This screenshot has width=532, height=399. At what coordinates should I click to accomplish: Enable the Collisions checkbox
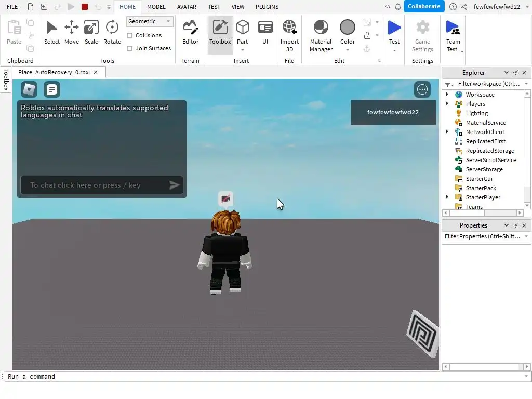(129, 36)
